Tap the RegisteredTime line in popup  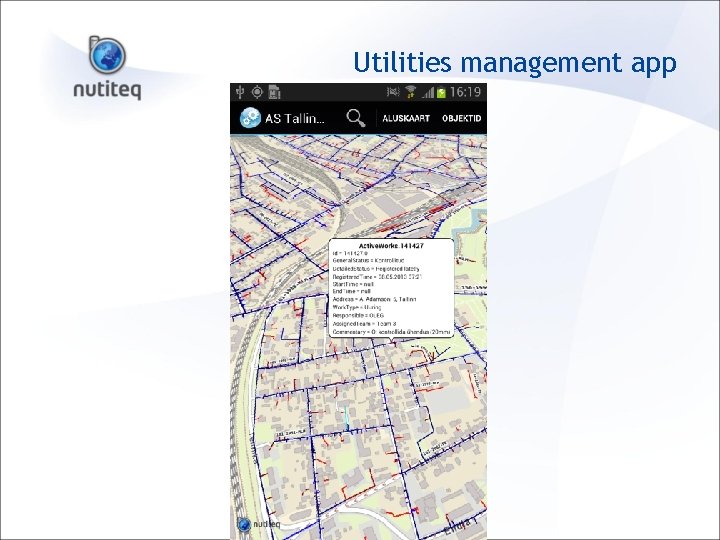point(377,277)
